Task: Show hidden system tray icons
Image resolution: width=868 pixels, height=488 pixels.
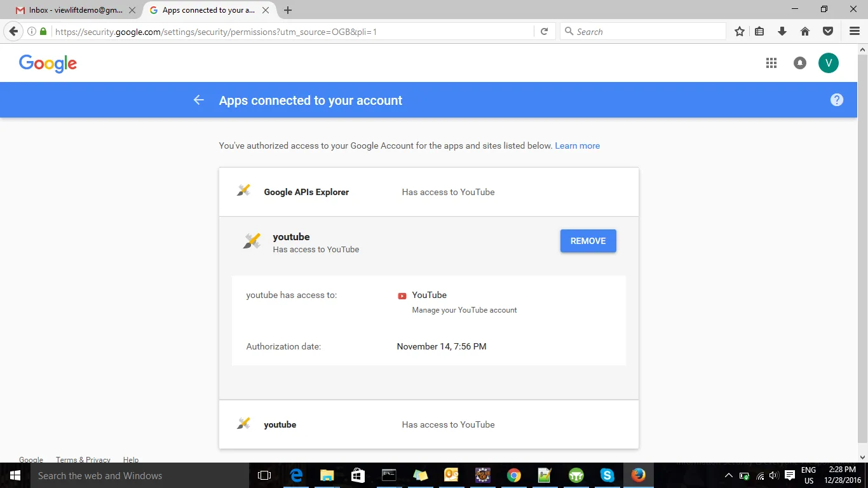Action: pyautogui.click(x=729, y=475)
